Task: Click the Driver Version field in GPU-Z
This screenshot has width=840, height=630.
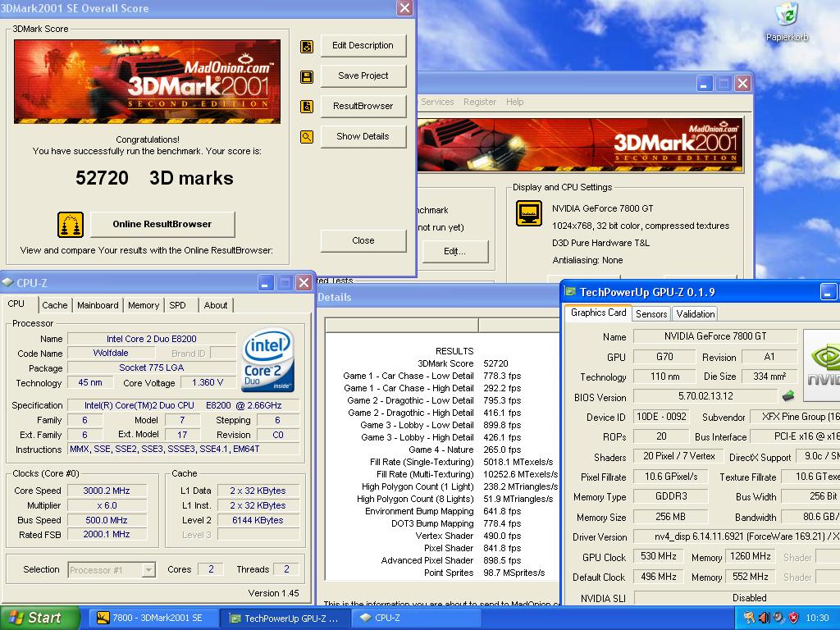Action: pyautogui.click(x=737, y=536)
